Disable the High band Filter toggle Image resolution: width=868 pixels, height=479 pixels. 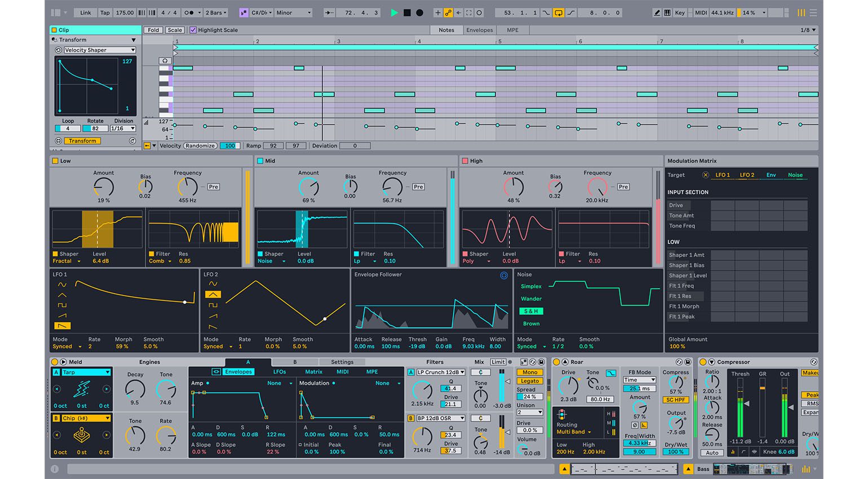pyautogui.click(x=561, y=254)
